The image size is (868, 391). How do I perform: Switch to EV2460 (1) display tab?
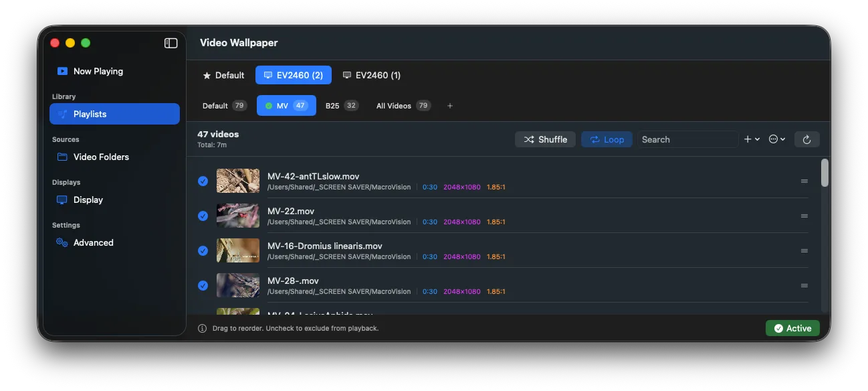coord(371,75)
